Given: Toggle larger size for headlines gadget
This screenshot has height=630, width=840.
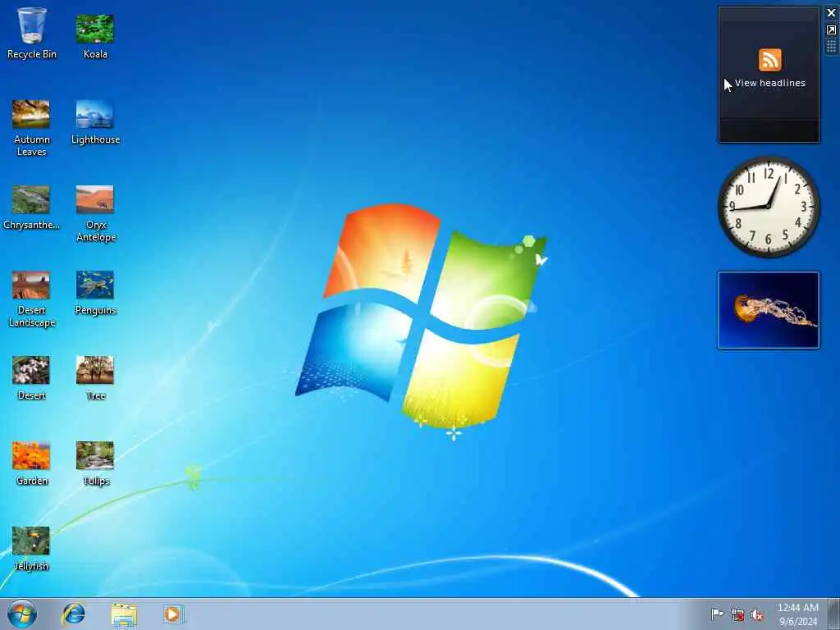Looking at the screenshot, I should pyautogui.click(x=832, y=30).
